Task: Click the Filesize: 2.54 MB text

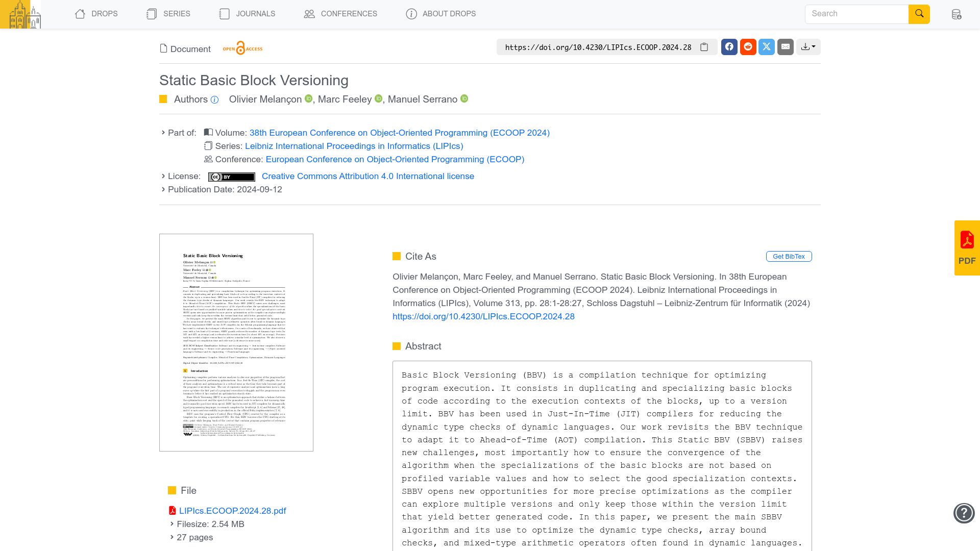Action: [210, 524]
